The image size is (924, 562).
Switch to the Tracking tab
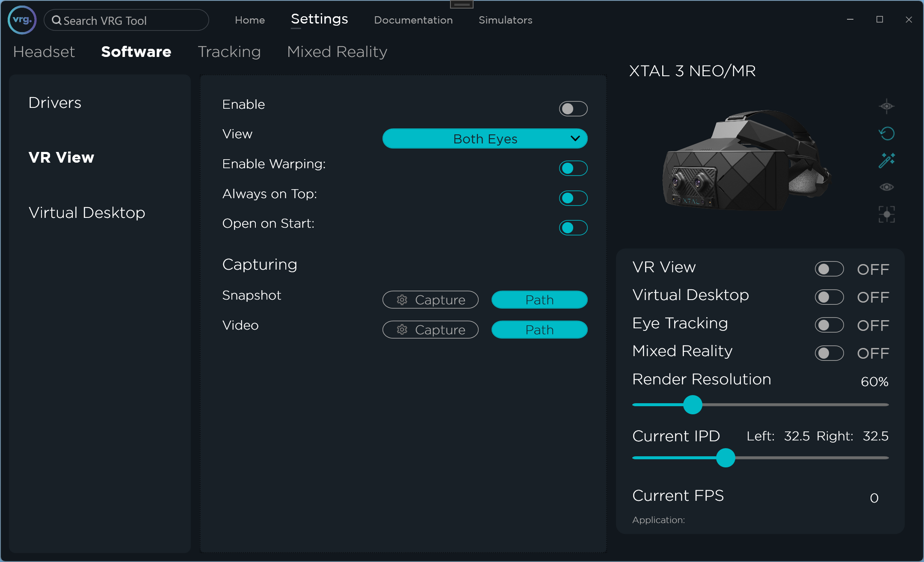point(229,52)
